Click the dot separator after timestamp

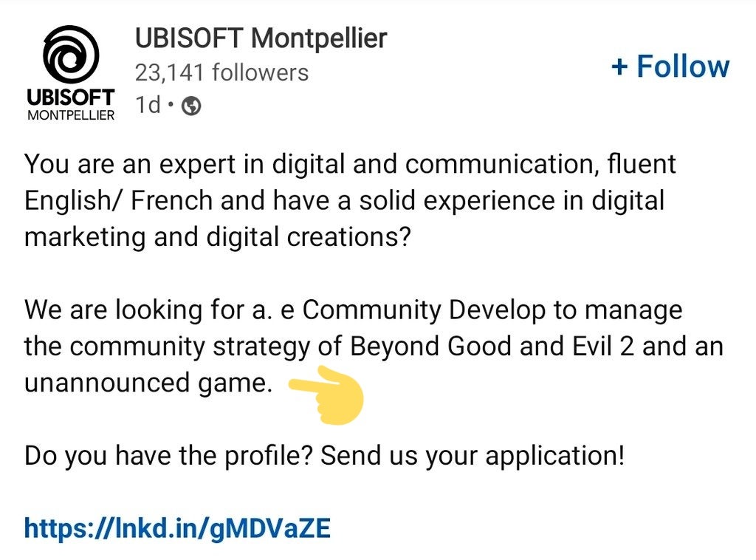pyautogui.click(x=171, y=103)
